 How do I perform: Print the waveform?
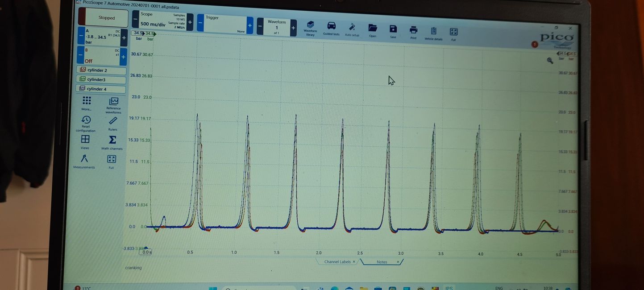click(413, 32)
